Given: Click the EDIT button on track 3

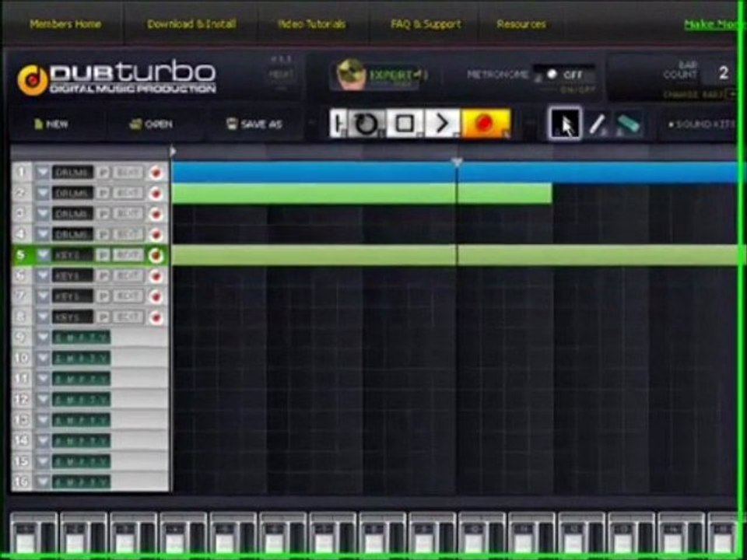Looking at the screenshot, I should [x=128, y=214].
